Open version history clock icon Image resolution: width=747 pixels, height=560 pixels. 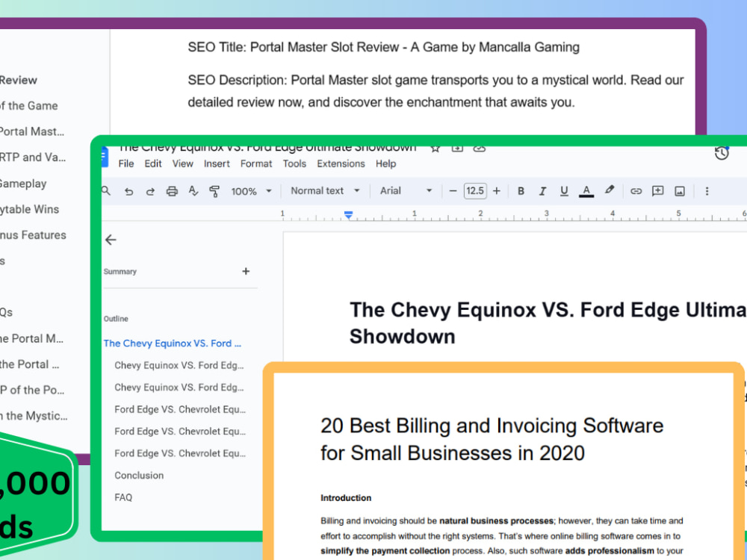tap(722, 153)
